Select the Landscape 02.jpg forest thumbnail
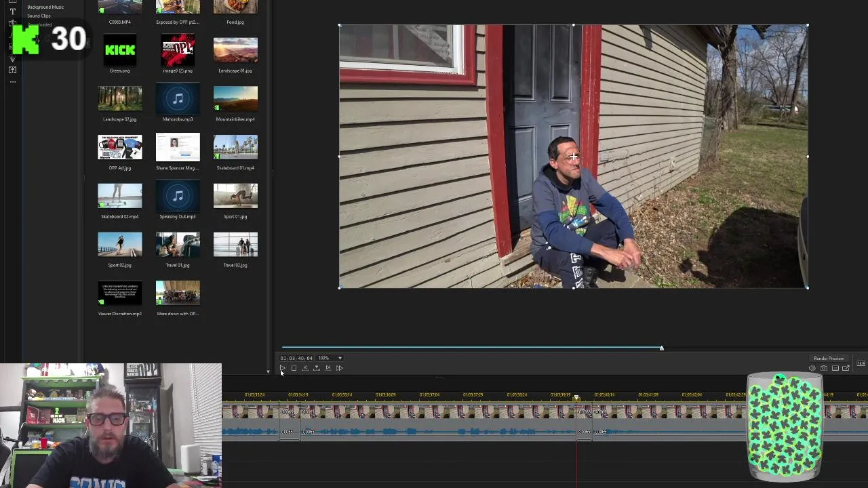 (x=120, y=99)
